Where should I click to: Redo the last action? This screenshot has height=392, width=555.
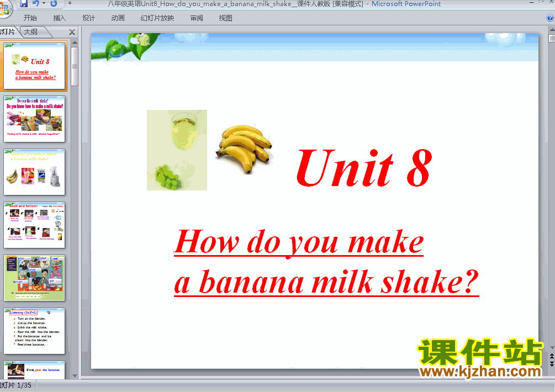pyautogui.click(x=54, y=3)
